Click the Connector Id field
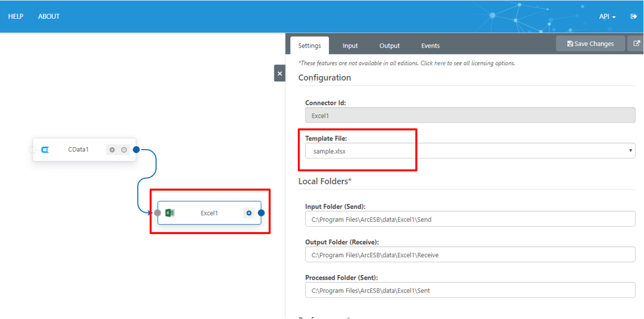The height and width of the screenshot is (319, 644). coord(470,115)
